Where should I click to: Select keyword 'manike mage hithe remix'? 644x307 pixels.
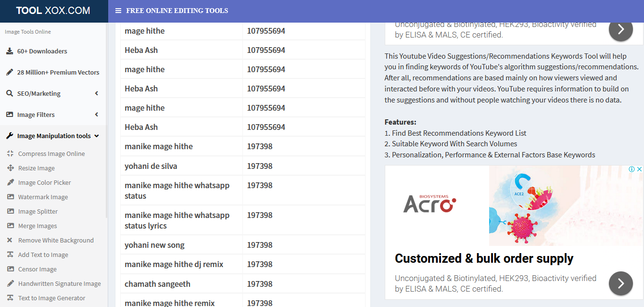point(170,303)
